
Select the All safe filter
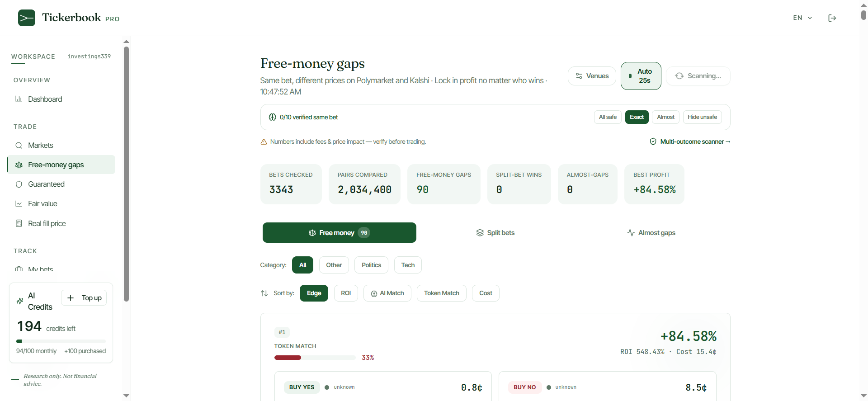pos(608,117)
